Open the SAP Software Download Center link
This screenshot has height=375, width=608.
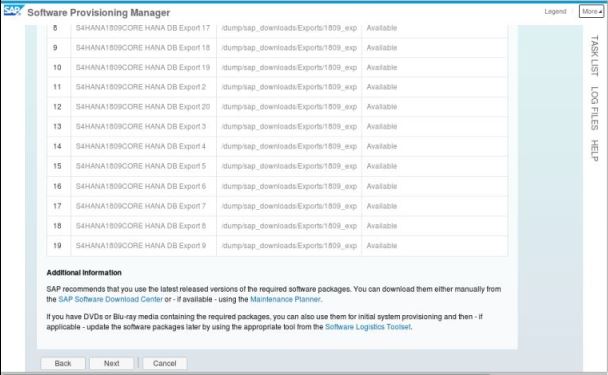coord(111,299)
